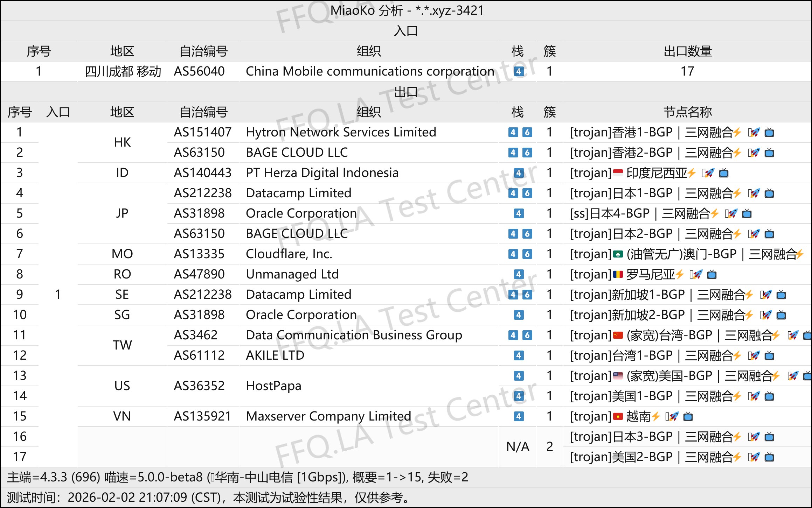The width and height of the screenshot is (812, 508).
Task: Click the 主端=4.3.3 version status line
Action: [237, 477]
